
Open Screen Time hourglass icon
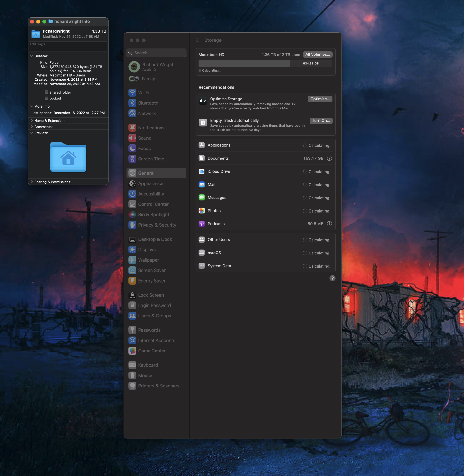(132, 159)
